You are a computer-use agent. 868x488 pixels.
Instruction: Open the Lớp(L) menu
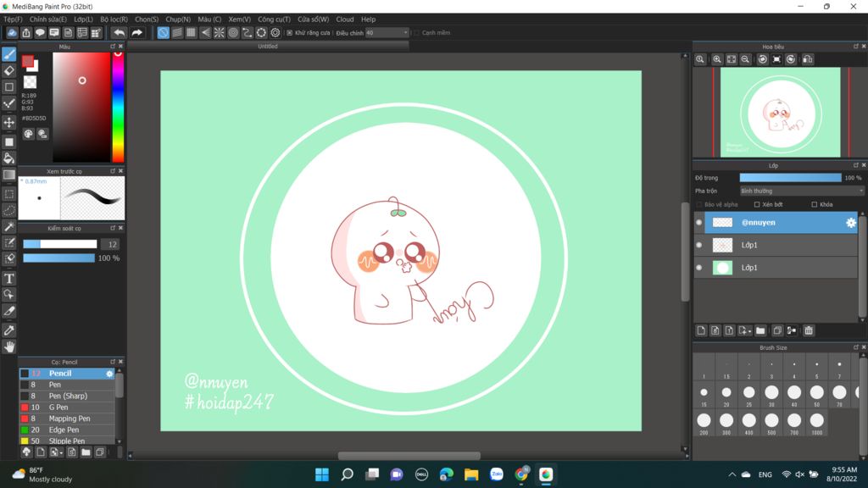tap(84, 19)
